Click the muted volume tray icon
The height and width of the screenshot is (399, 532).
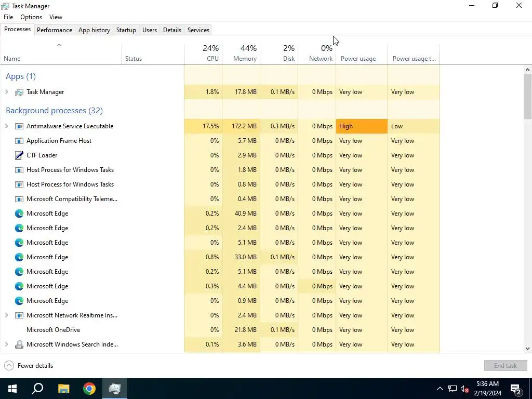(465, 389)
